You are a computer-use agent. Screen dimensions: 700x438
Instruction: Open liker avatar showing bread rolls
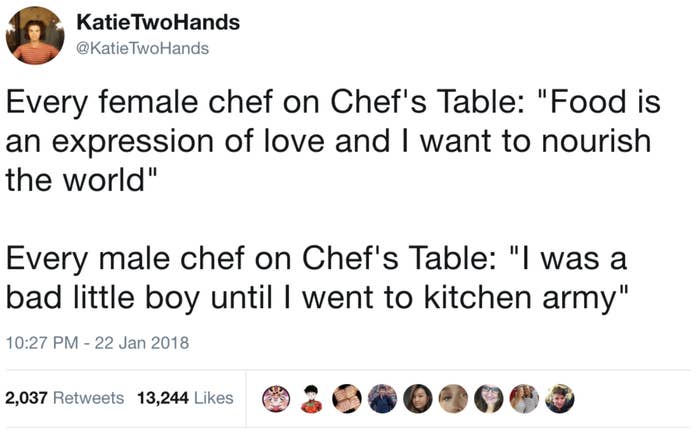point(347,398)
